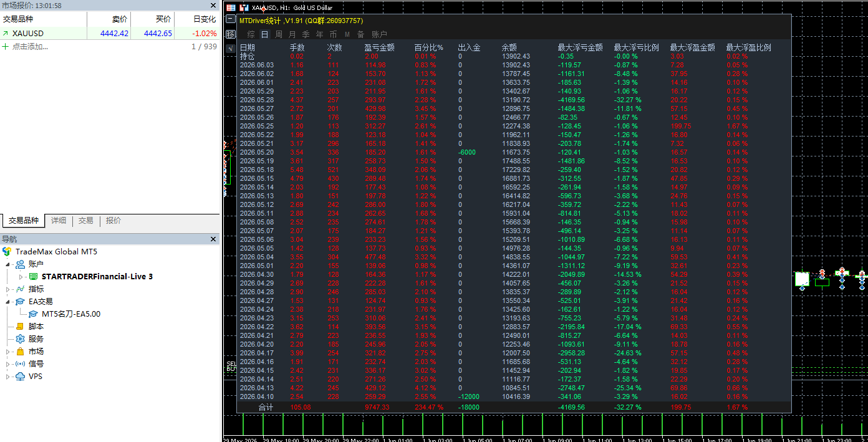Select STARTRADERFinancial-Live 3 account label

pyautogui.click(x=97, y=277)
